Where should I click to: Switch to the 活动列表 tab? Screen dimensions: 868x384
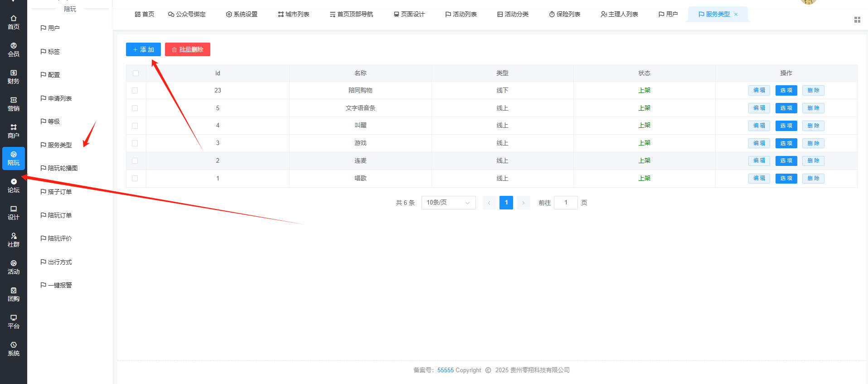pos(461,15)
